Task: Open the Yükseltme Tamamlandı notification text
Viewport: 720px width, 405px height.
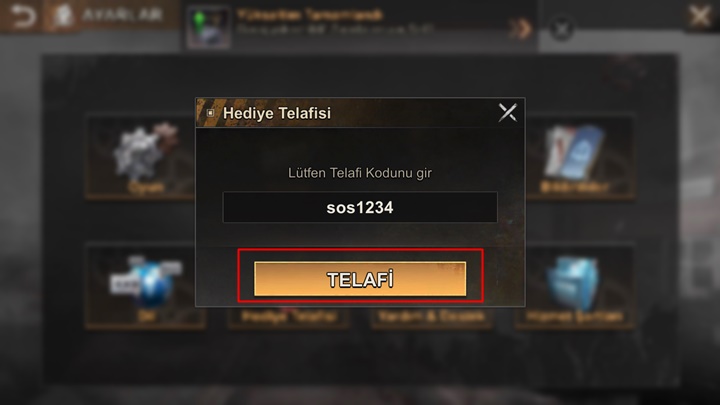Action: (309, 15)
